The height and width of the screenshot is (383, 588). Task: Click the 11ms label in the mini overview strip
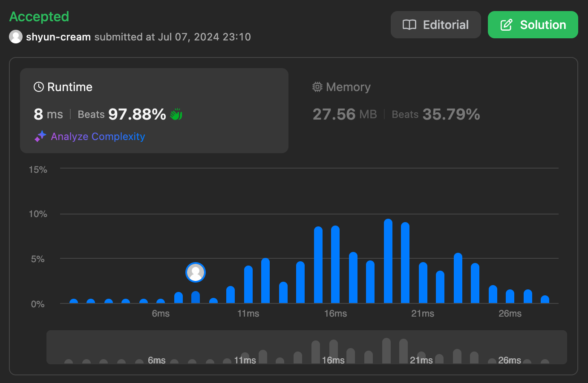[x=245, y=360]
